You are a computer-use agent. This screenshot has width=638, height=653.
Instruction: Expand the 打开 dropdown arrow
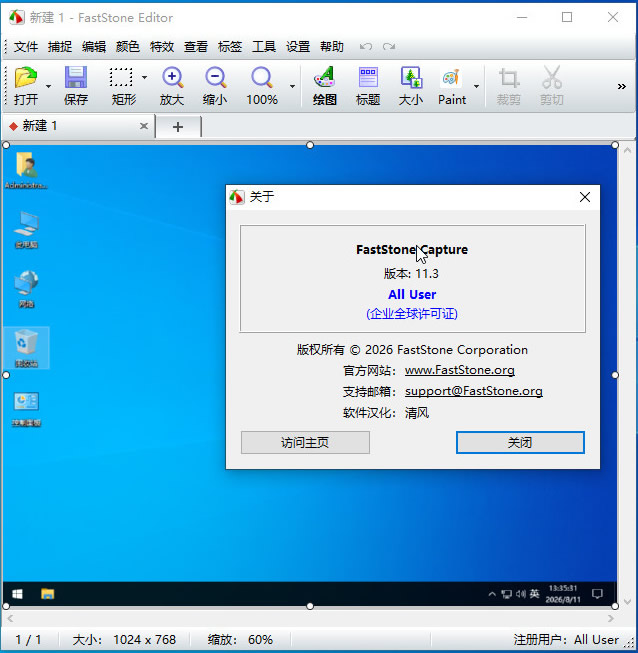click(x=48, y=86)
